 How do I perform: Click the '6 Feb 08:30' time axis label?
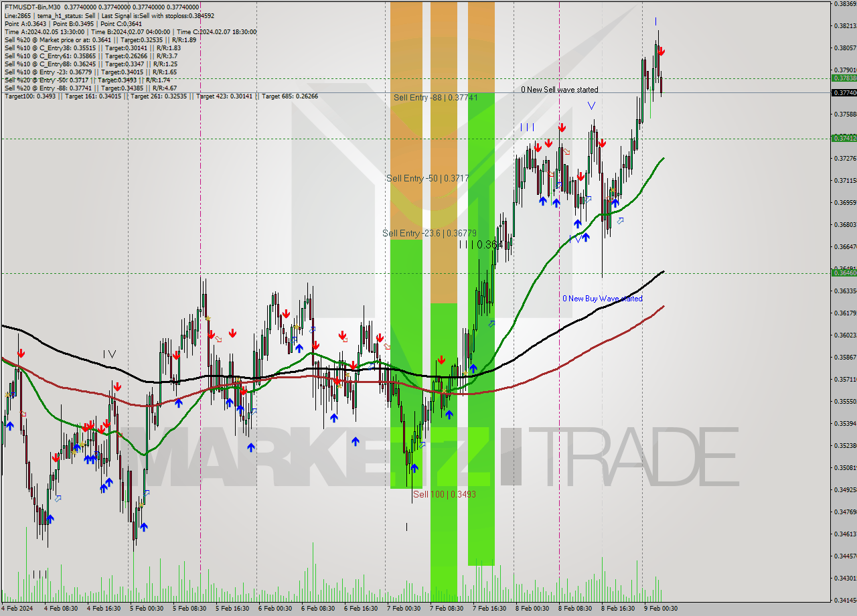[x=318, y=609]
